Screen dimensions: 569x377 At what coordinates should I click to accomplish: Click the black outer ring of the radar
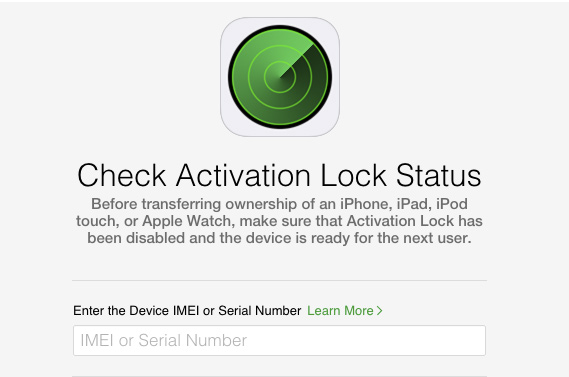click(x=280, y=27)
